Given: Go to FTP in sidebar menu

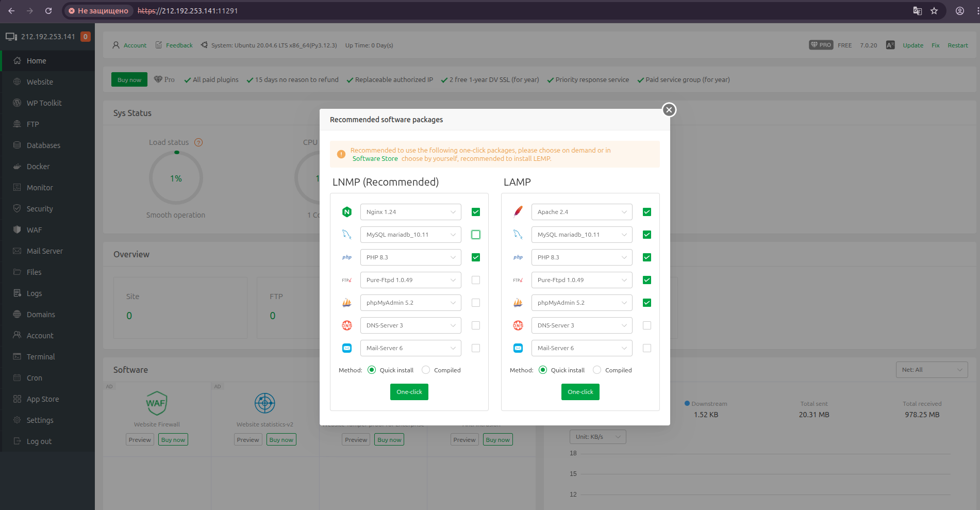Looking at the screenshot, I should (x=47, y=124).
